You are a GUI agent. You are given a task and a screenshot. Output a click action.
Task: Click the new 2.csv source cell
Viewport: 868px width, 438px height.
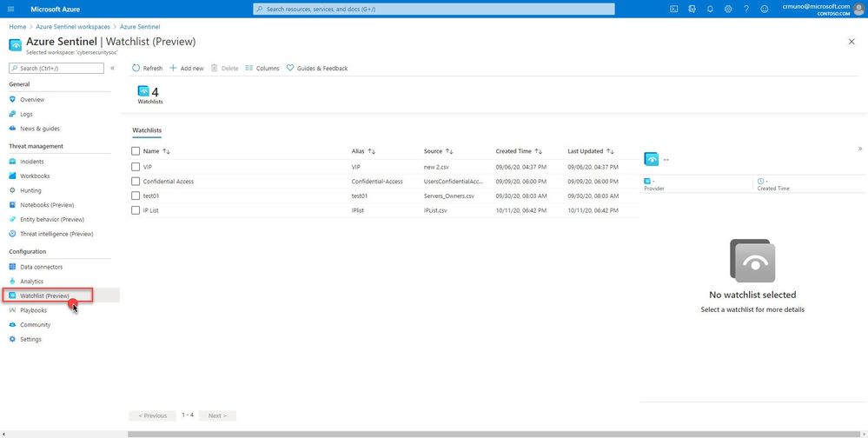(x=437, y=167)
